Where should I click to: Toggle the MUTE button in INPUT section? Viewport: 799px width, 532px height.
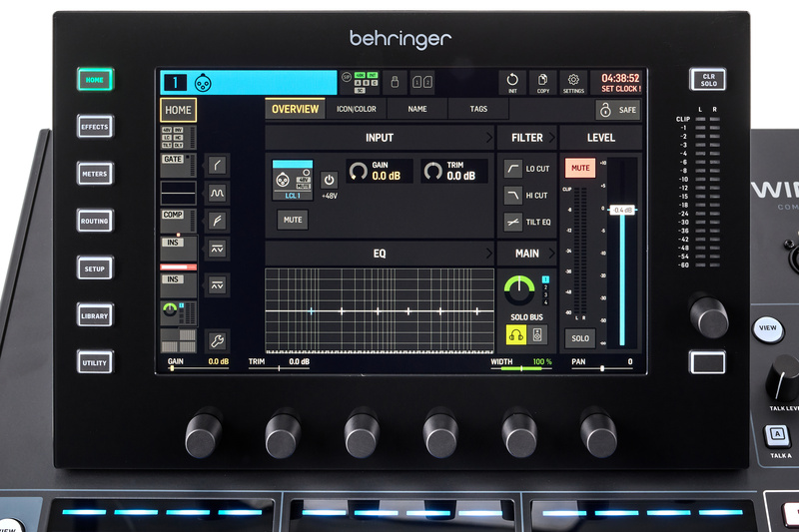pyautogui.click(x=293, y=220)
